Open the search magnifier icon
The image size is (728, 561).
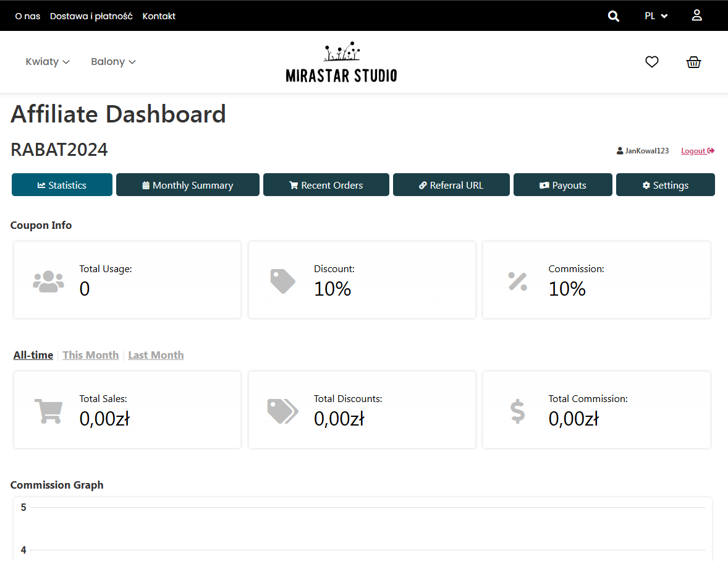pyautogui.click(x=613, y=16)
